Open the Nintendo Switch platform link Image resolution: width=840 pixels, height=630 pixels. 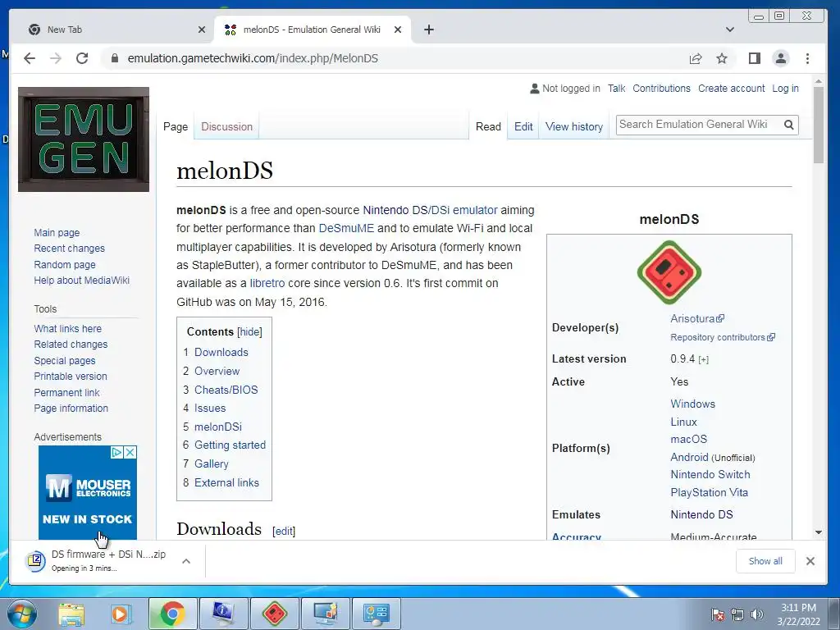[x=710, y=474]
